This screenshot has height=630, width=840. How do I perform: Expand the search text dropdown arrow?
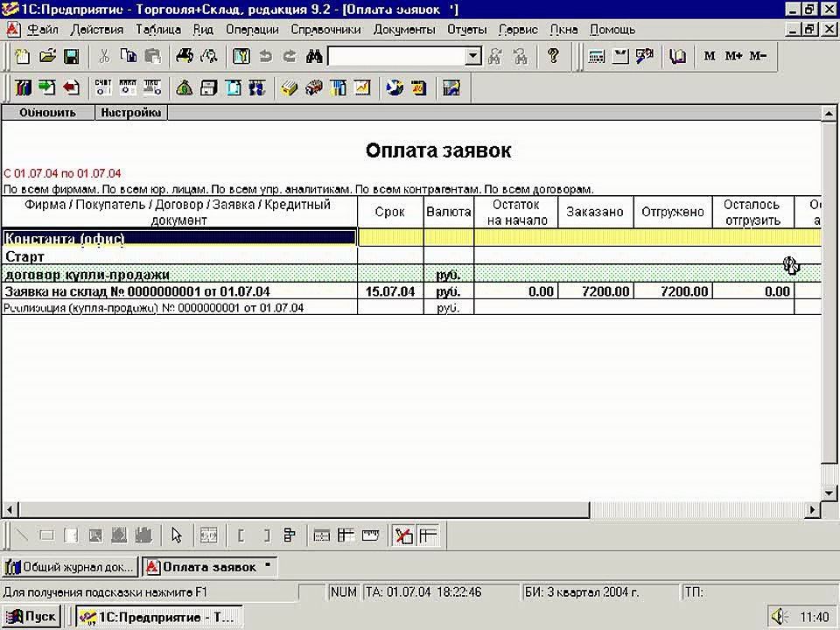click(x=473, y=56)
